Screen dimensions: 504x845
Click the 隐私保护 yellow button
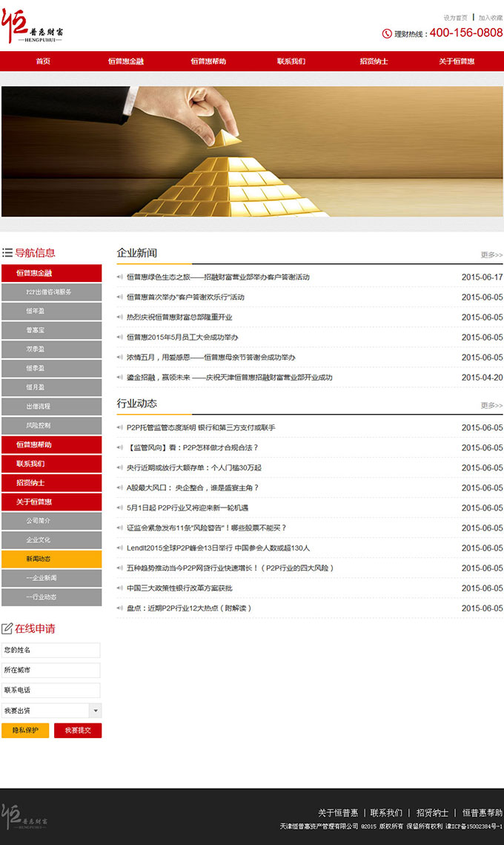pos(25,731)
